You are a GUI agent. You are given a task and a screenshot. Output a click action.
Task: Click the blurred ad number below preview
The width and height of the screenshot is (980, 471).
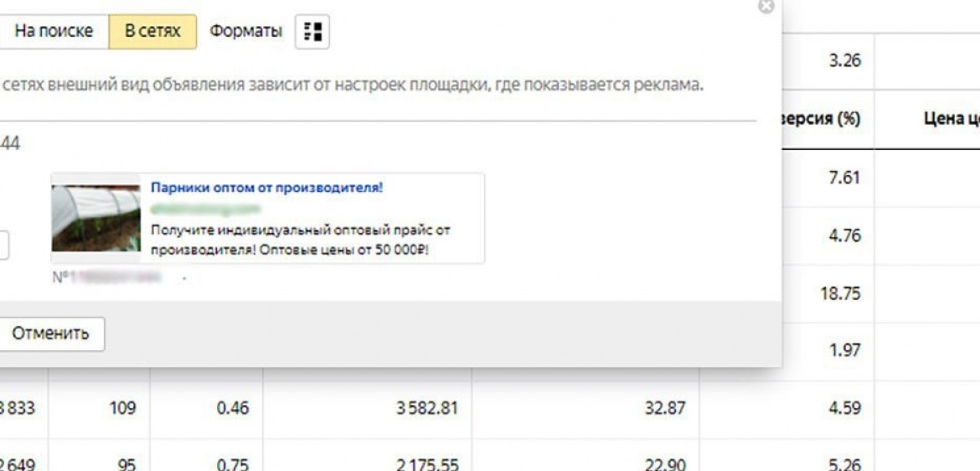click(117, 277)
